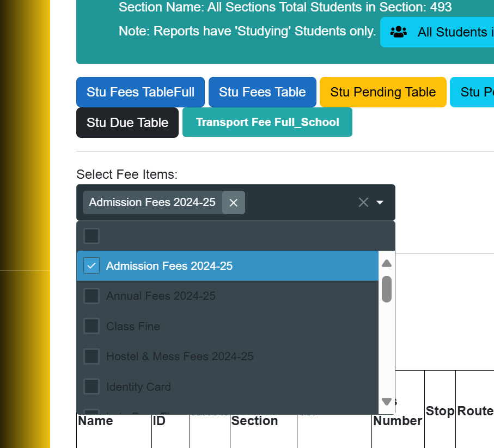This screenshot has width=494, height=448.
Task: Open Transport Fee Full_School report
Action: pyautogui.click(x=267, y=122)
